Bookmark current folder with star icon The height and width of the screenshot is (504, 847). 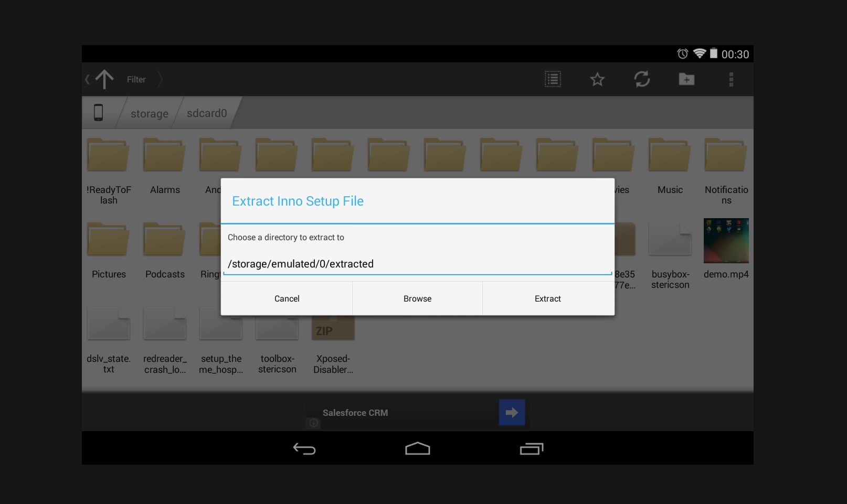(597, 79)
